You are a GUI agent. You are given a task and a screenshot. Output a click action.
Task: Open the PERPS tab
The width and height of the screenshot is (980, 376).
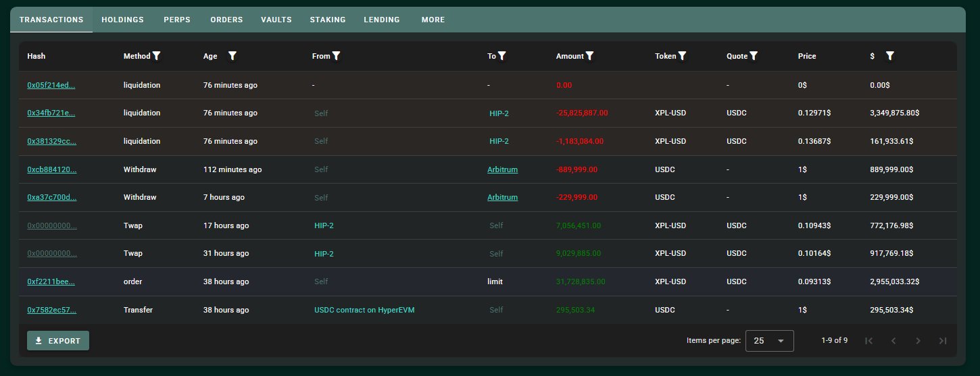point(177,20)
